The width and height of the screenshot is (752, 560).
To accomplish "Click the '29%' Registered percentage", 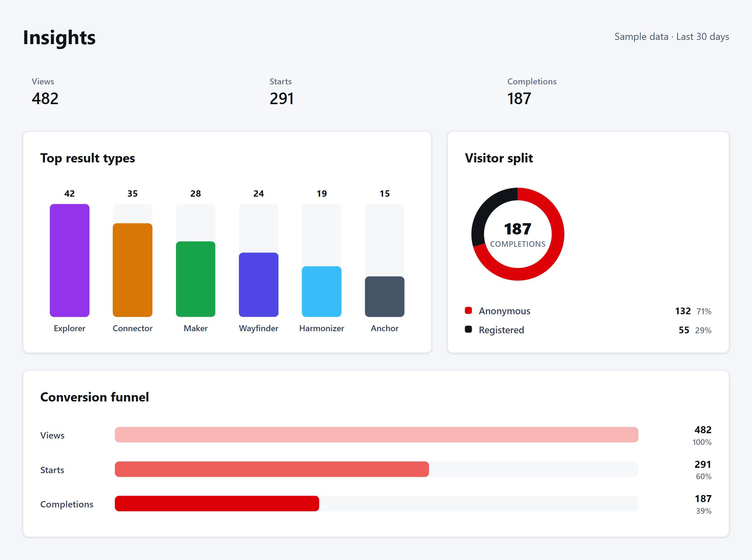I will click(703, 330).
